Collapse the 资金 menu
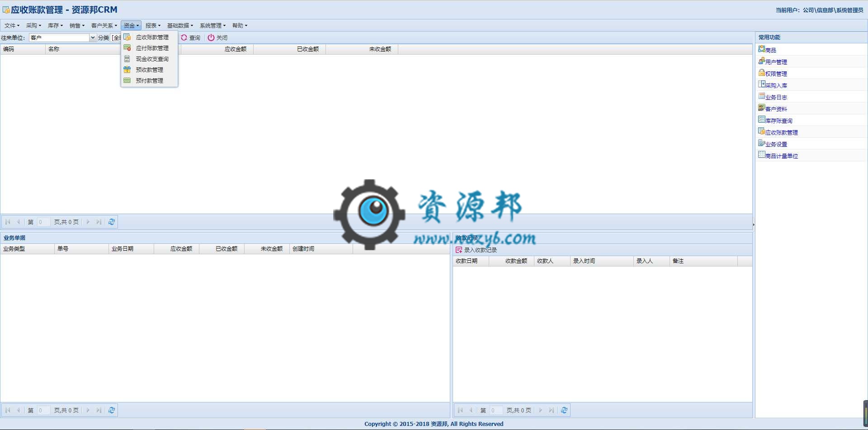The image size is (868, 430). pyautogui.click(x=131, y=26)
